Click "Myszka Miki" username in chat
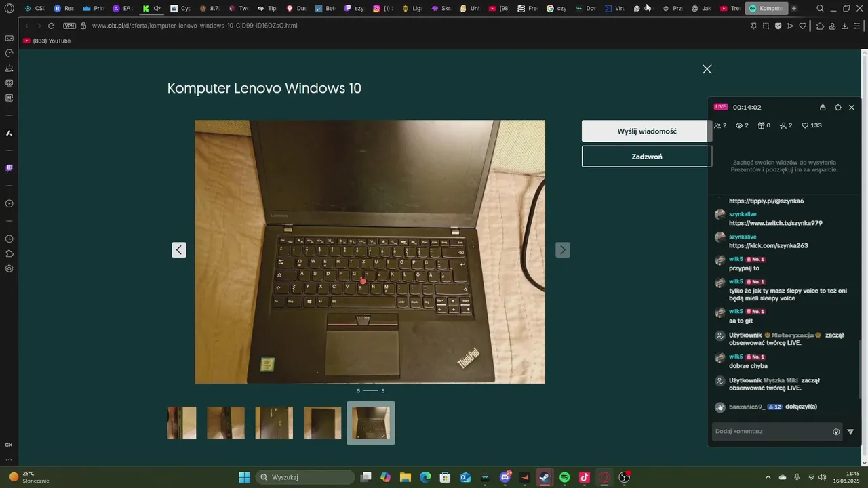The width and height of the screenshot is (868, 488). coord(781,380)
